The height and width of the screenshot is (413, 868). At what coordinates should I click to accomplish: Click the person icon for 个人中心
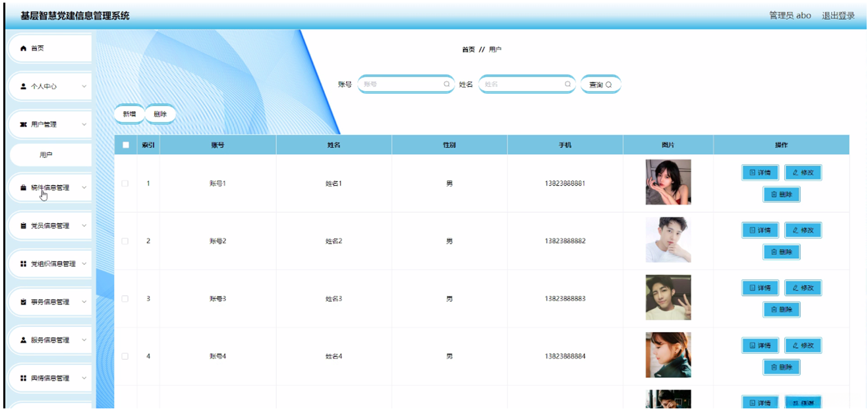coord(24,86)
